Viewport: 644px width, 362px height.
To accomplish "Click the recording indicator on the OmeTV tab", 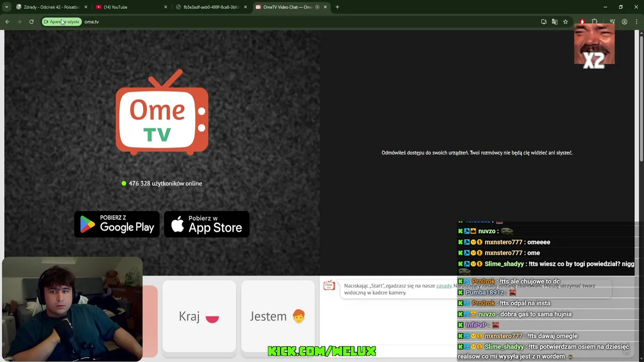I will tap(317, 7).
